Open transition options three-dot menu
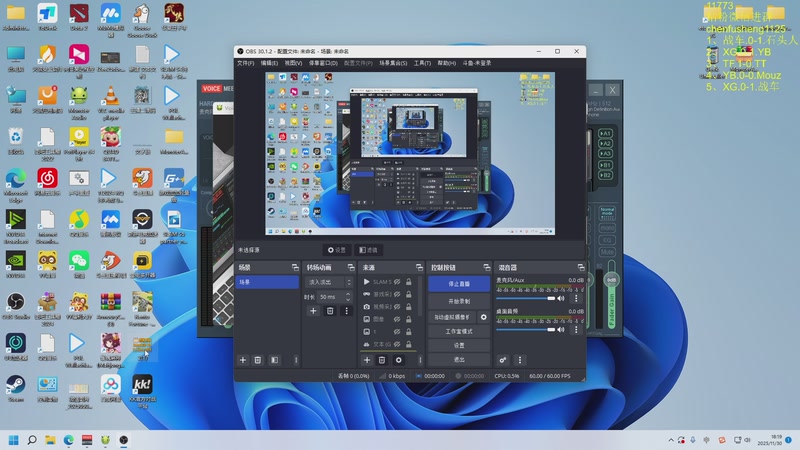Viewport: 800px width, 450px height. [x=346, y=311]
